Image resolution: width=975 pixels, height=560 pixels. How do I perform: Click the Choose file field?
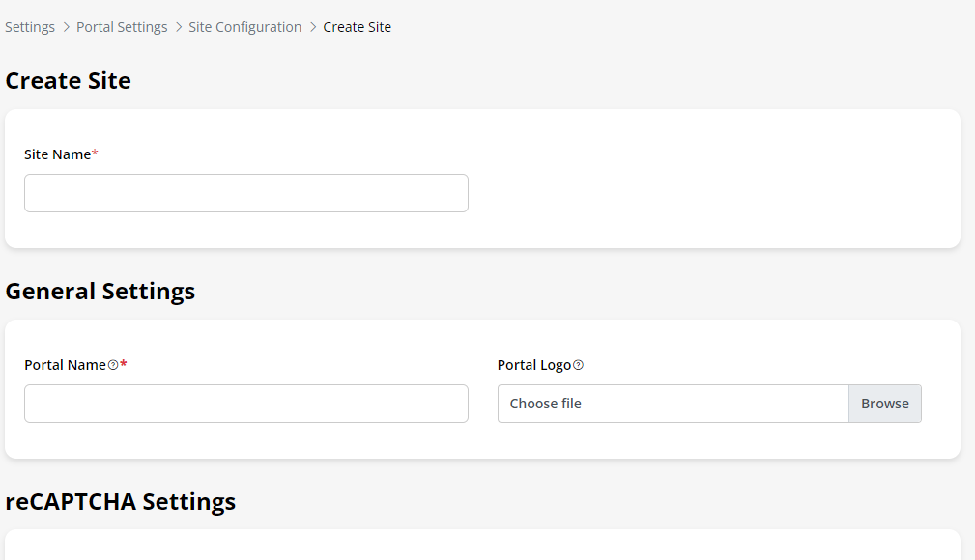[x=673, y=404]
